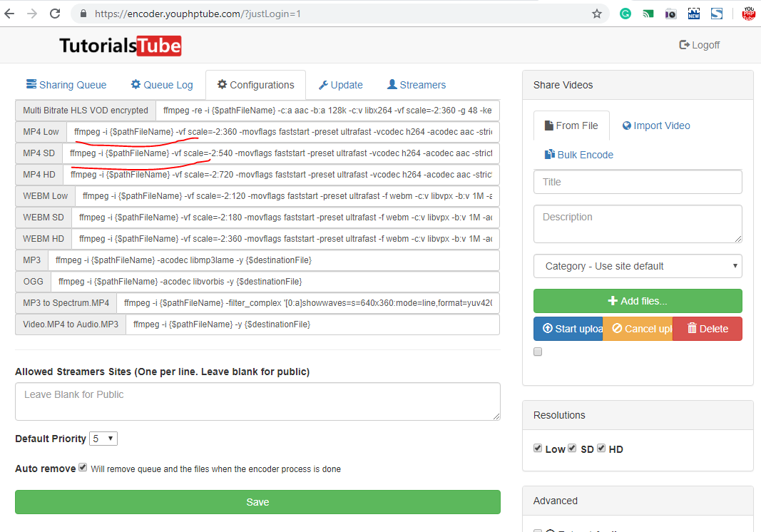Switch to the Queue Log tab
Screen dimensions: 761x532
pyautogui.click(x=162, y=85)
